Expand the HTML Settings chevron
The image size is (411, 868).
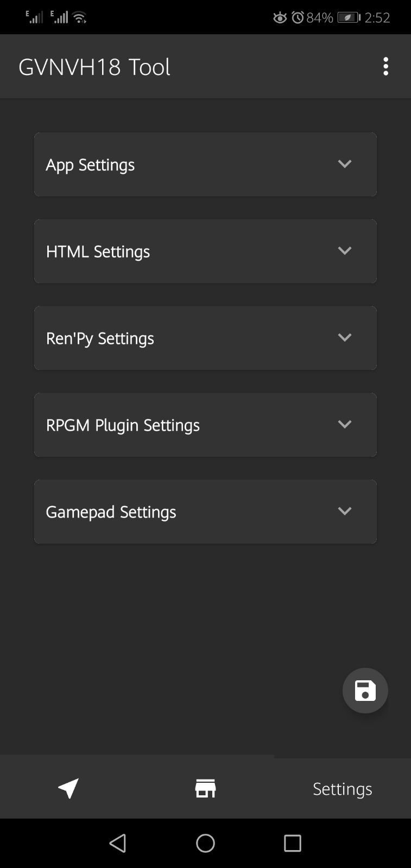click(344, 251)
